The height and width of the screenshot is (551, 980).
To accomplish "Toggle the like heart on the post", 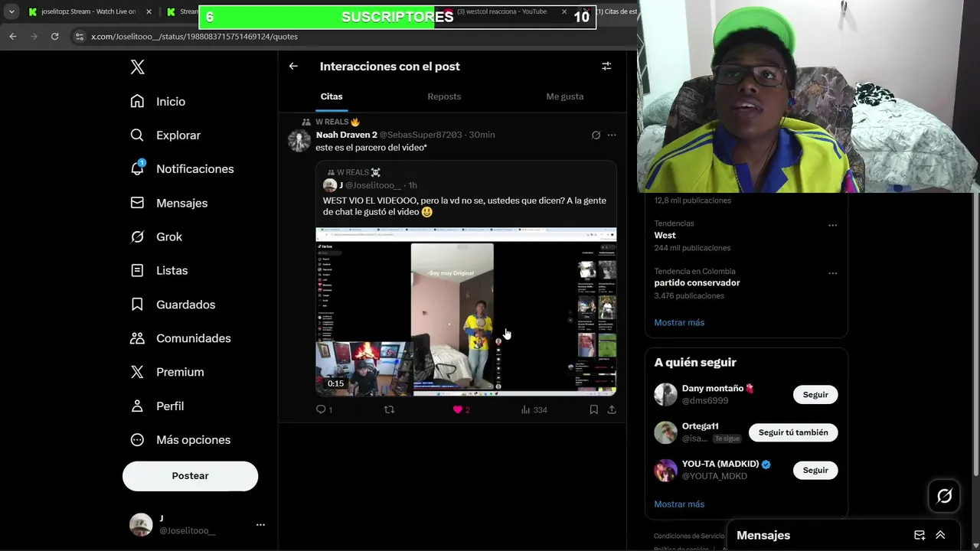I will pyautogui.click(x=458, y=410).
